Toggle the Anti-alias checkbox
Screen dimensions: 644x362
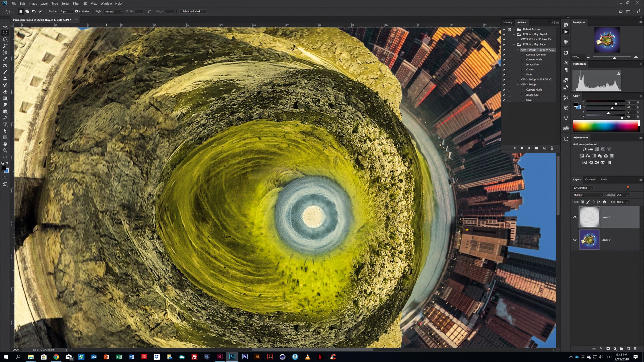77,11
